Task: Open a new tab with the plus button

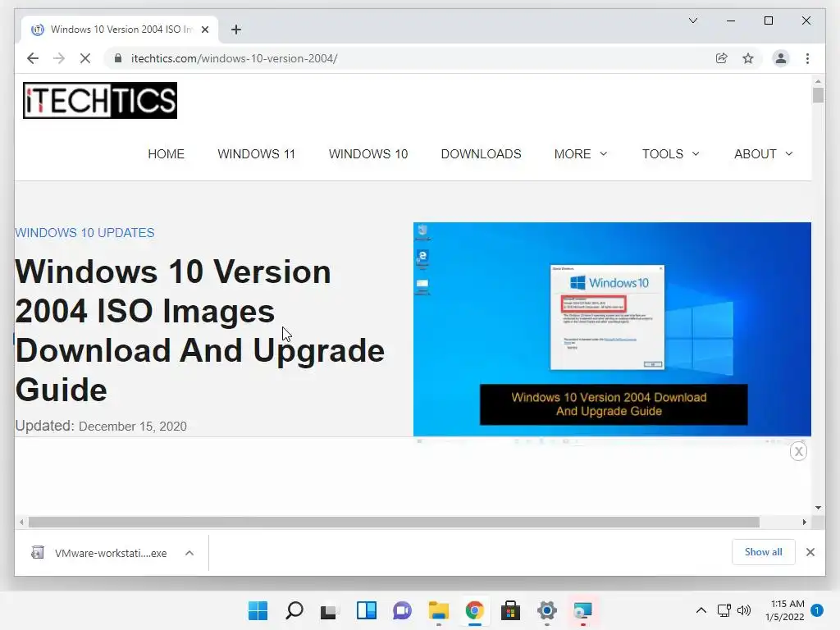Action: pos(235,30)
